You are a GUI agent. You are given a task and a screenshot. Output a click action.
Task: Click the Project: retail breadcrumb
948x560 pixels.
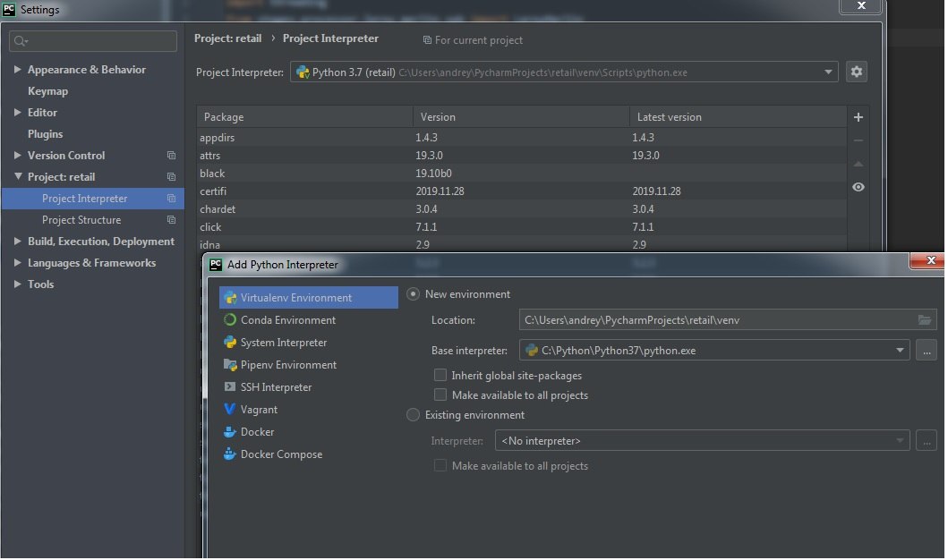(x=228, y=38)
